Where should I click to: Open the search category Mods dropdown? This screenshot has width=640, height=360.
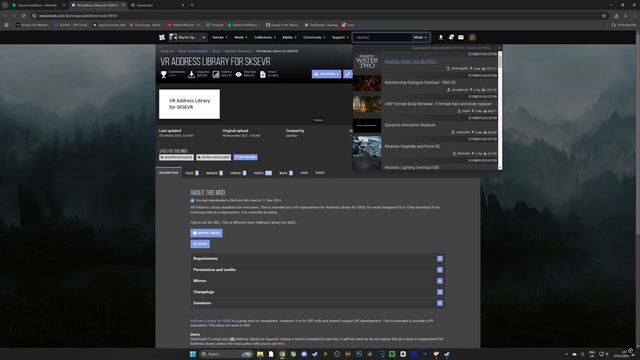(x=420, y=37)
